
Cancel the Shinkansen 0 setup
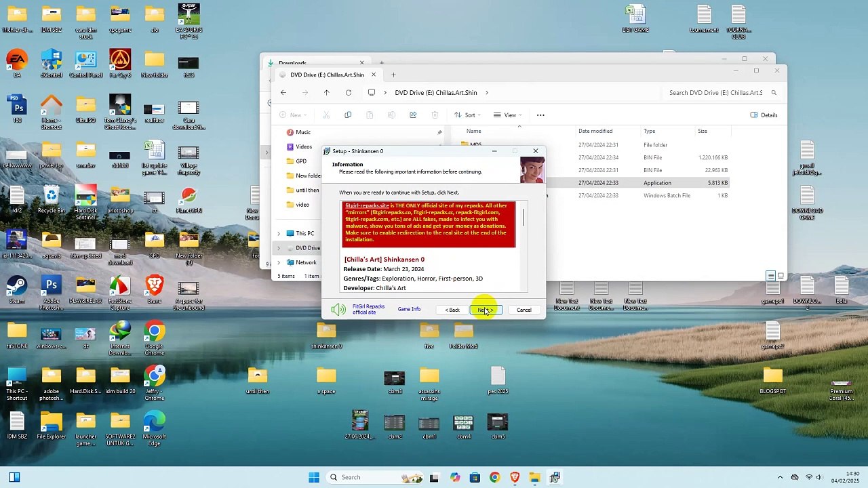524,310
